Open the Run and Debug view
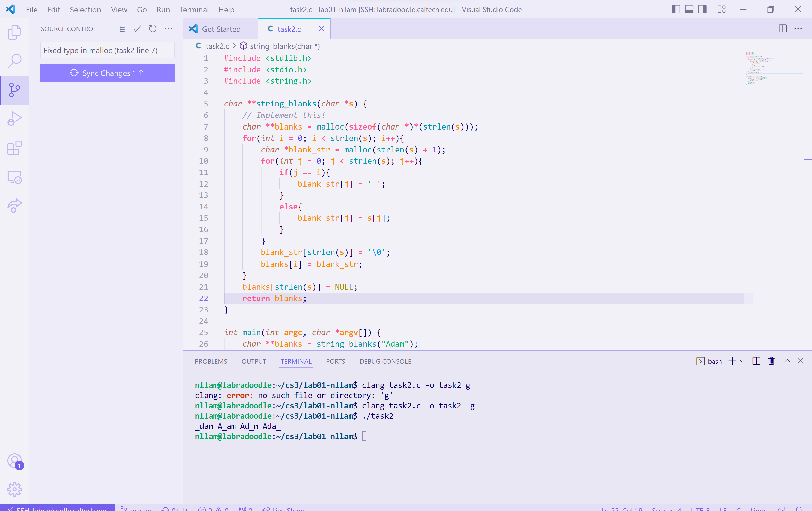 pyautogui.click(x=14, y=119)
